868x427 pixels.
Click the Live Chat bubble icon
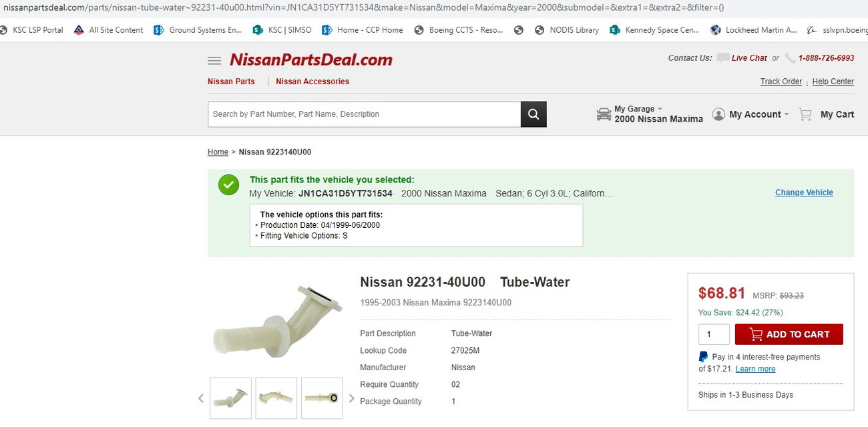[x=723, y=58]
